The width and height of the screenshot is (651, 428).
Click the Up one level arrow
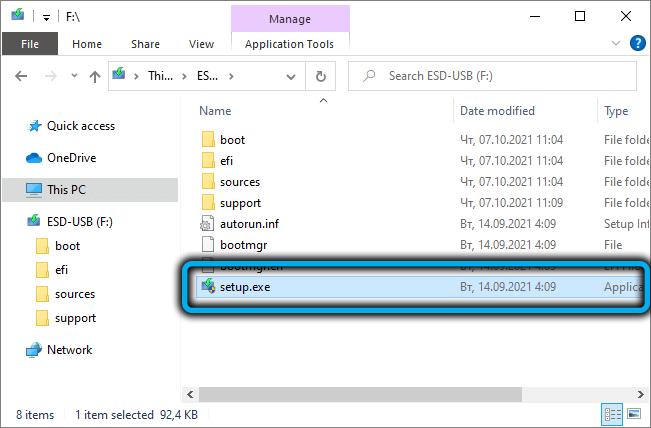[x=96, y=76]
